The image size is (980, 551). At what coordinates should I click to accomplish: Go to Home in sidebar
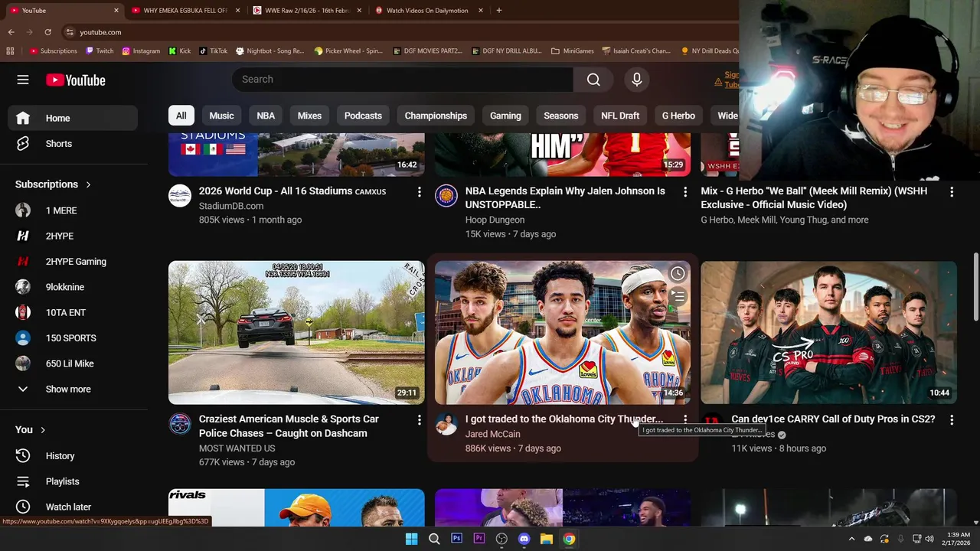(73, 119)
